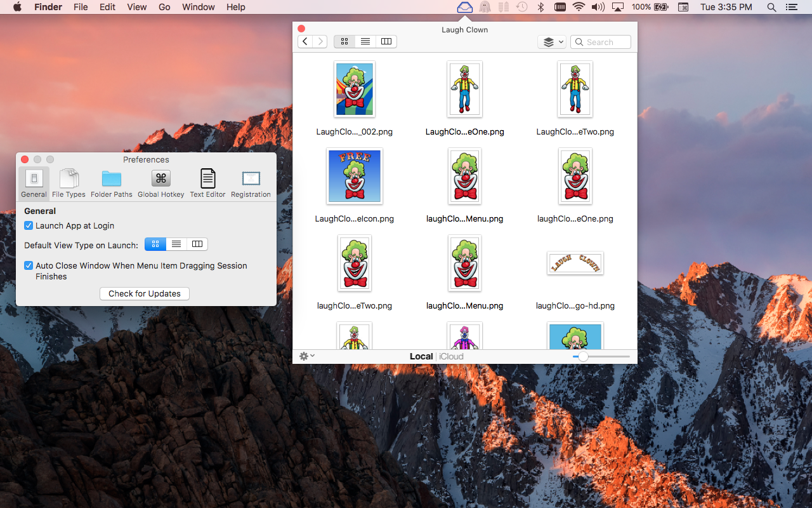The width and height of the screenshot is (812, 508).
Task: Open the Go menu
Action: pos(164,7)
